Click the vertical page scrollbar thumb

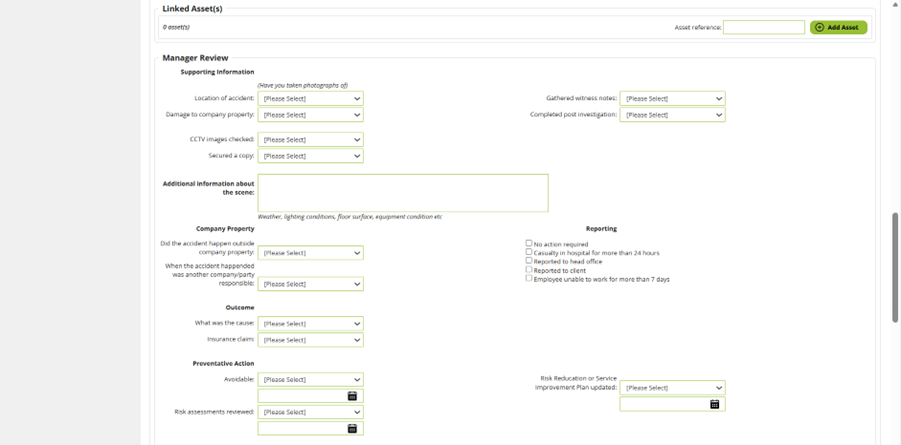(x=895, y=267)
